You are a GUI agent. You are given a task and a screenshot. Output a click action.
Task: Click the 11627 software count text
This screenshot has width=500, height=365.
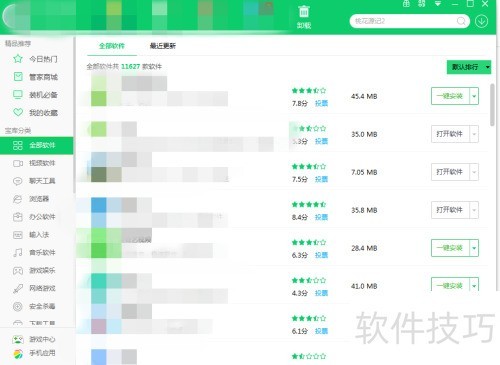tap(130, 67)
